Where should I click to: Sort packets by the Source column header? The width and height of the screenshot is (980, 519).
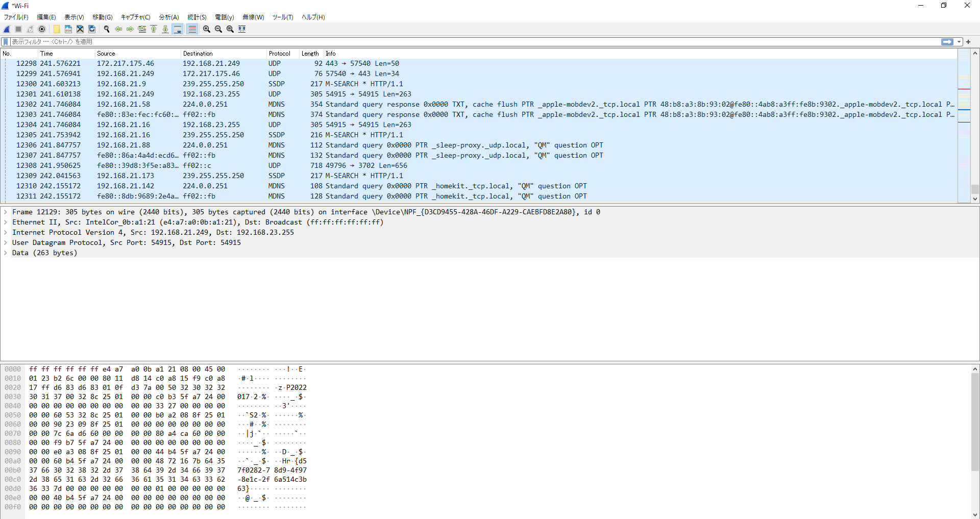click(x=138, y=54)
